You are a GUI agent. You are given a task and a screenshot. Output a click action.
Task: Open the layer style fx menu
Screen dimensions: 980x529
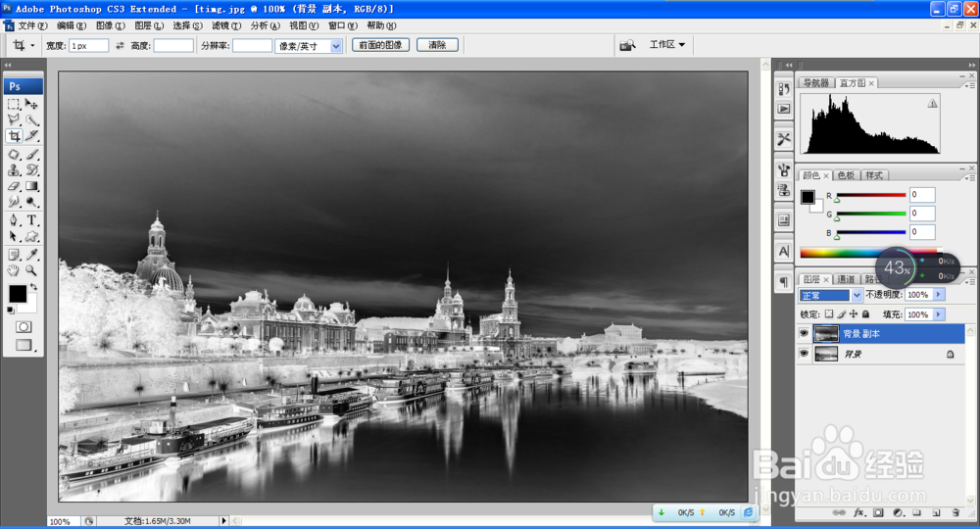[858, 512]
